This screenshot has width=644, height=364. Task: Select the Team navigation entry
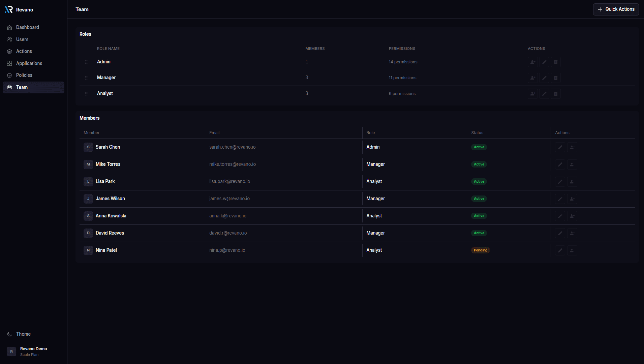coord(22,87)
